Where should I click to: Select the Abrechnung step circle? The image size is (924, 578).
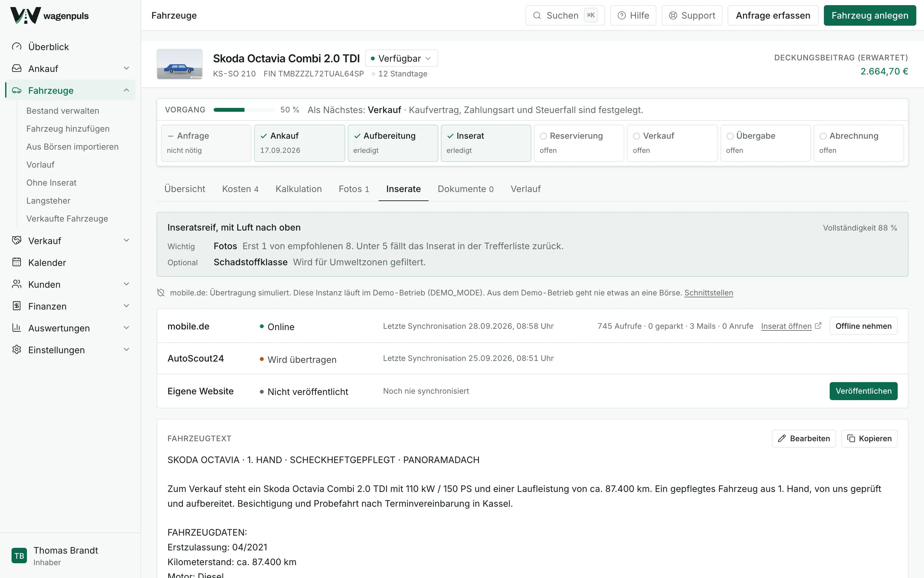[823, 136]
